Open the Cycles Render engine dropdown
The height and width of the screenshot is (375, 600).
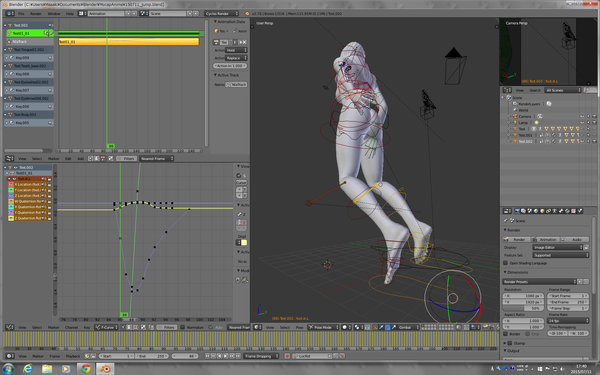222,13
